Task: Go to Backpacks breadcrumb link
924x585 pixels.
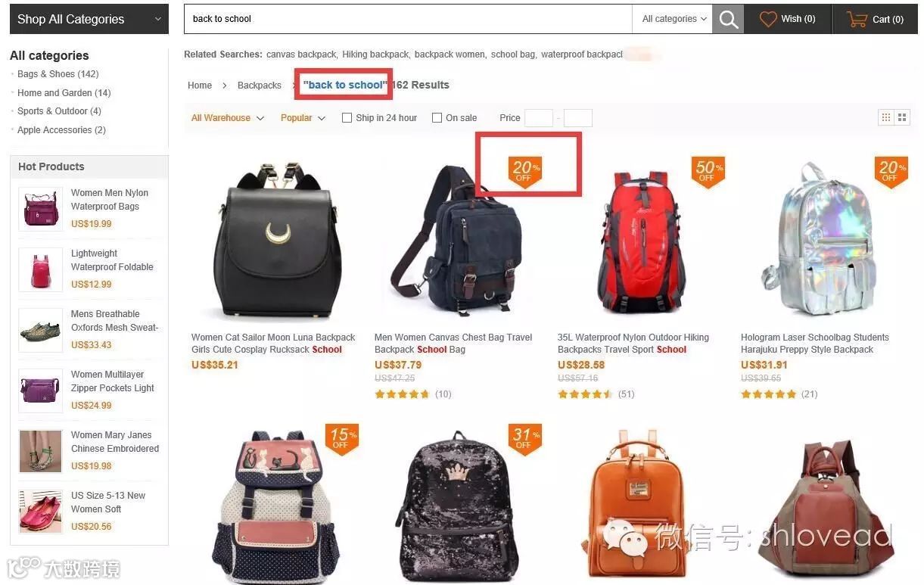Action: (260, 86)
